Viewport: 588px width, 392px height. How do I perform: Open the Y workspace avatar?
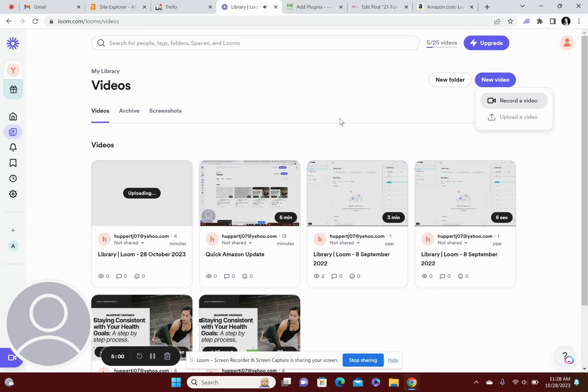[13, 70]
